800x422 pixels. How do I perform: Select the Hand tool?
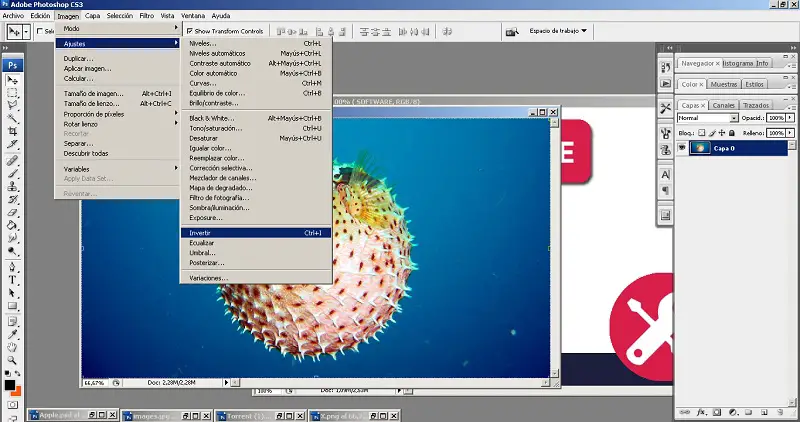[12, 347]
